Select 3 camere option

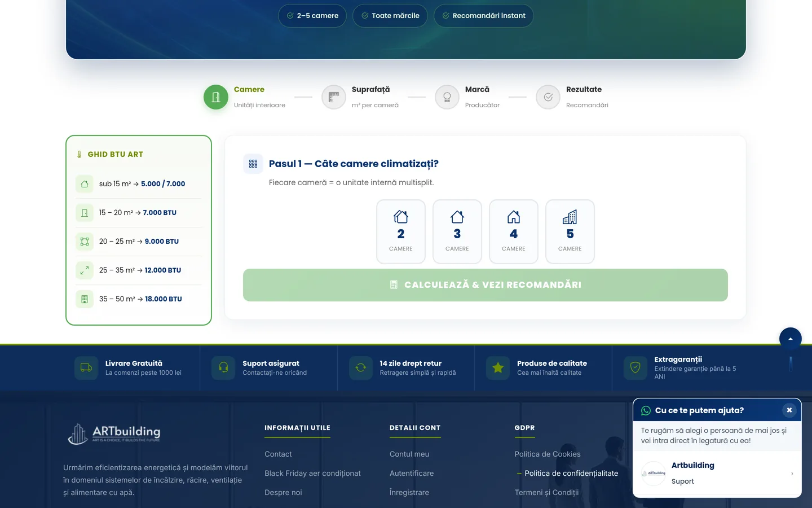(457, 231)
